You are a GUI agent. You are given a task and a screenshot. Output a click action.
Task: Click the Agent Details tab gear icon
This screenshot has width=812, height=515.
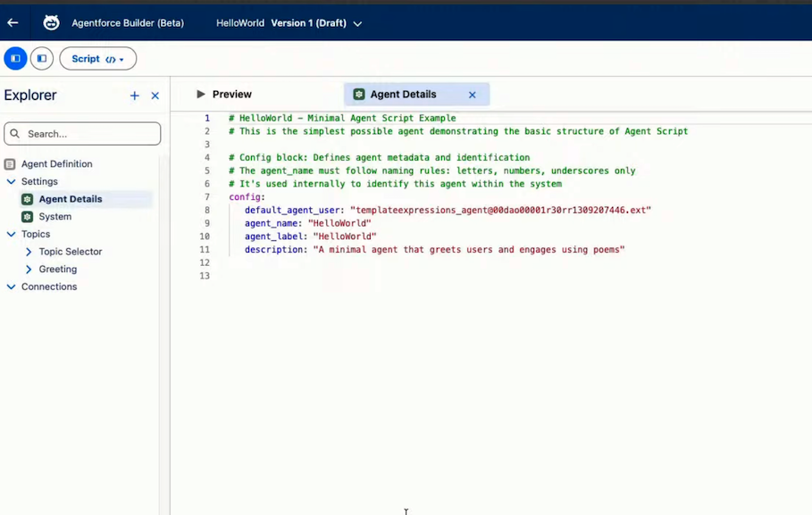click(x=359, y=95)
